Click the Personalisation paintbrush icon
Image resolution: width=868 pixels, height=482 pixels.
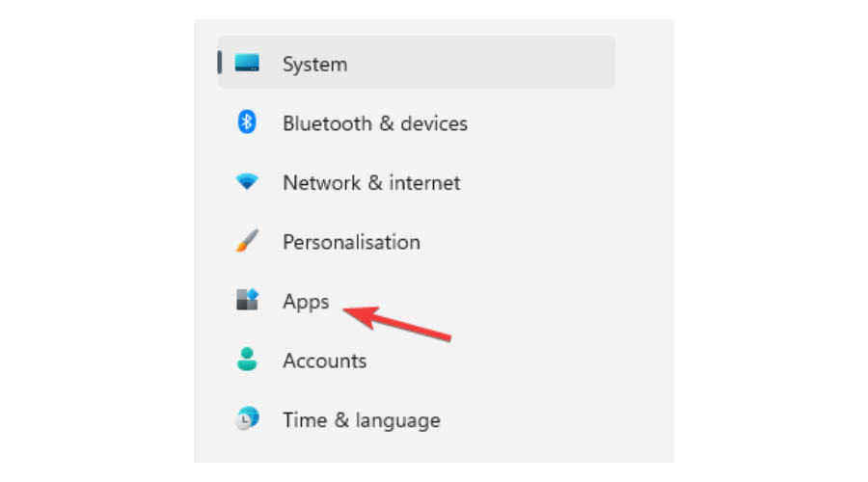tap(247, 241)
